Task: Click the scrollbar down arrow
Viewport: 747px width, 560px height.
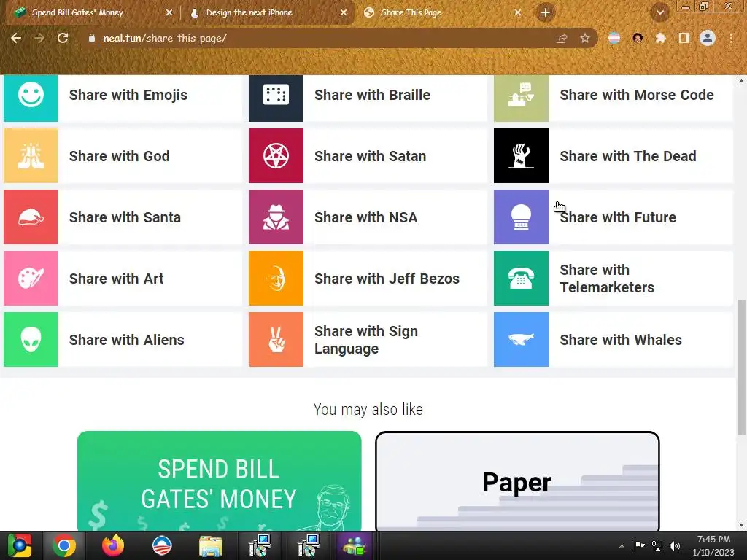Action: coord(741,525)
